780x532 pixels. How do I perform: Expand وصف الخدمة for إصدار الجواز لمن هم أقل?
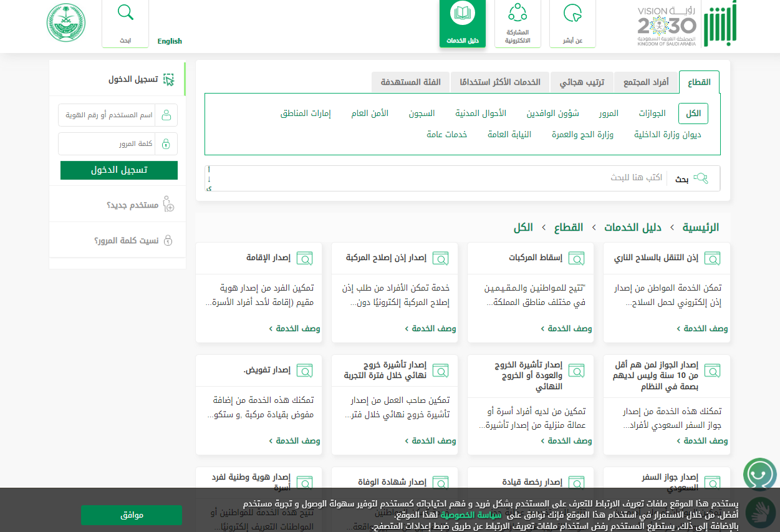click(x=703, y=441)
